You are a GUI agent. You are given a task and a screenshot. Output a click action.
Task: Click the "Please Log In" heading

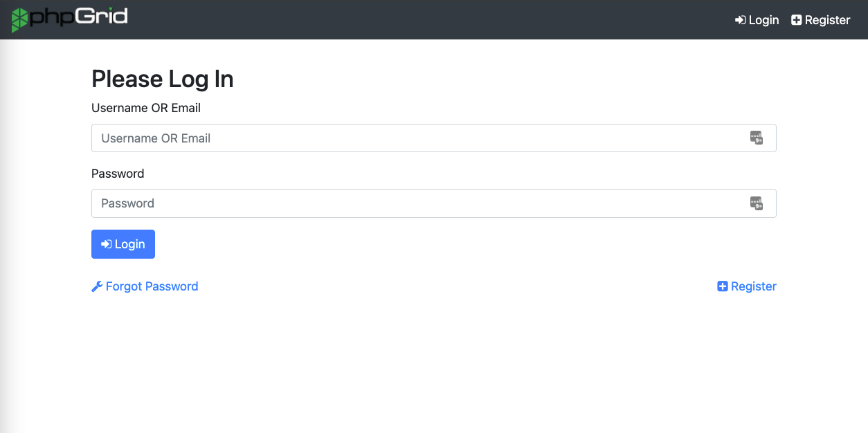pos(163,80)
